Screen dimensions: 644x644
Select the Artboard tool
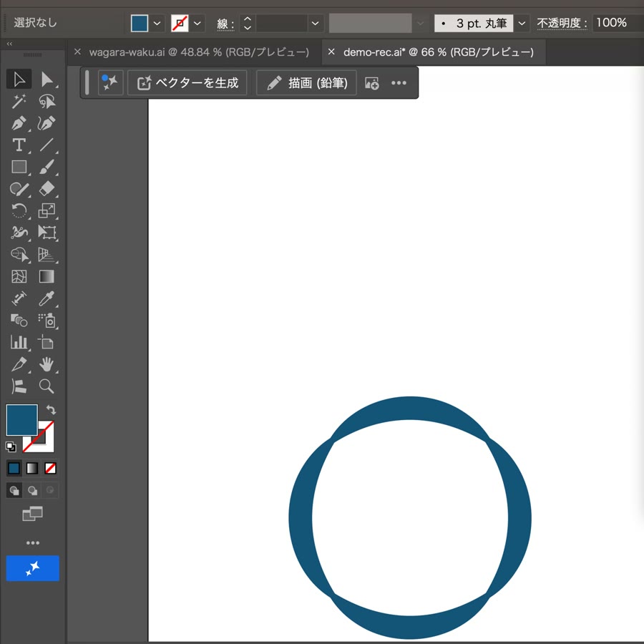point(47,342)
